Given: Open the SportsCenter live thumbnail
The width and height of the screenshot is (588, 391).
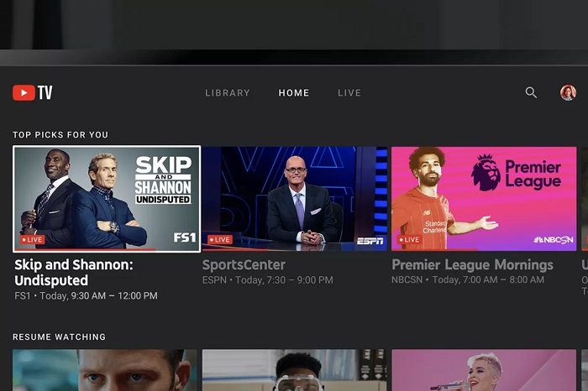Looking at the screenshot, I should (x=294, y=199).
